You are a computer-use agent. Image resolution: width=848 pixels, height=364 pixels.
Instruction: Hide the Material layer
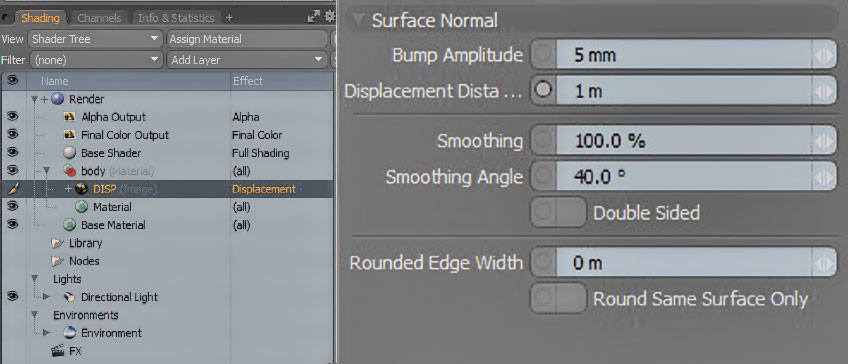pos(12,206)
